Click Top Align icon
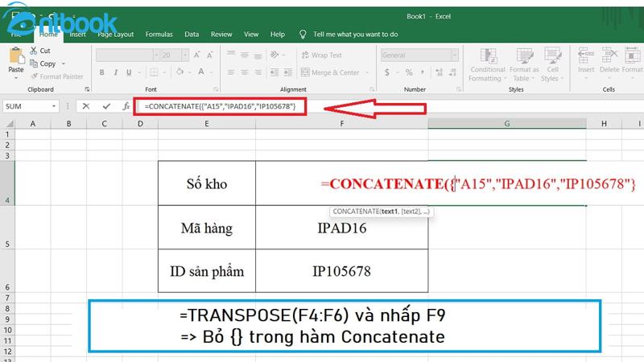The height and width of the screenshot is (362, 644). point(231,55)
